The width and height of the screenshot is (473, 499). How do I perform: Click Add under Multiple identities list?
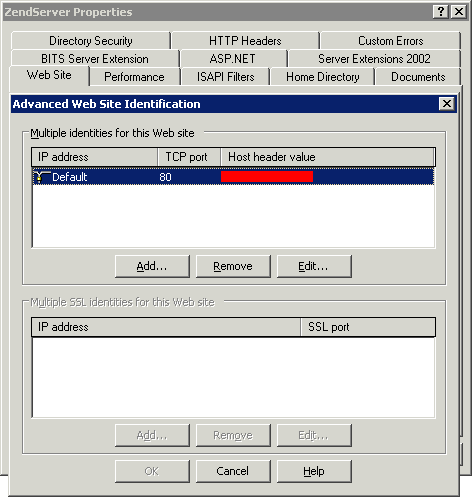[152, 266]
